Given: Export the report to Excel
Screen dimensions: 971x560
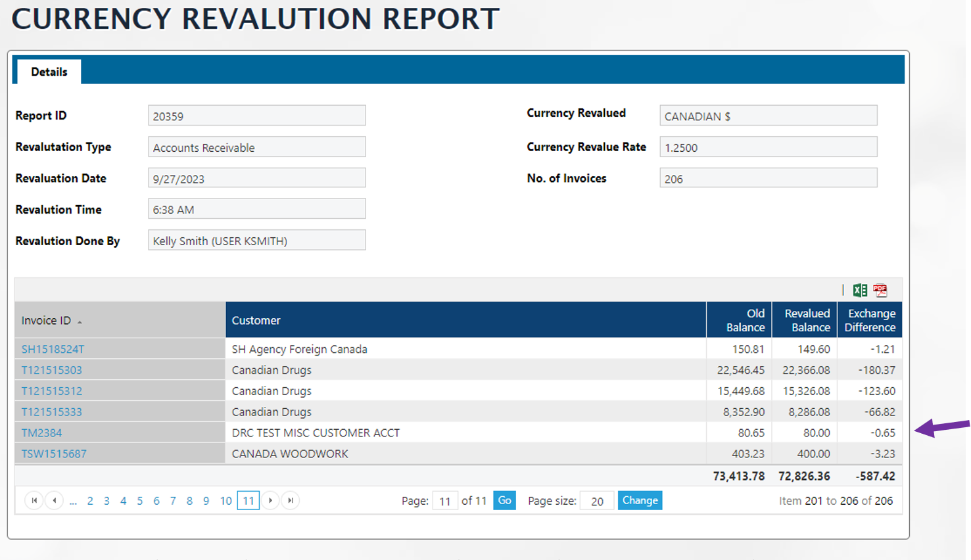Looking at the screenshot, I should [859, 291].
